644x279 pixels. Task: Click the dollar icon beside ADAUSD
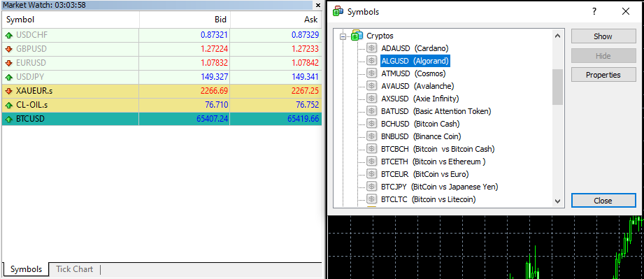click(371, 48)
